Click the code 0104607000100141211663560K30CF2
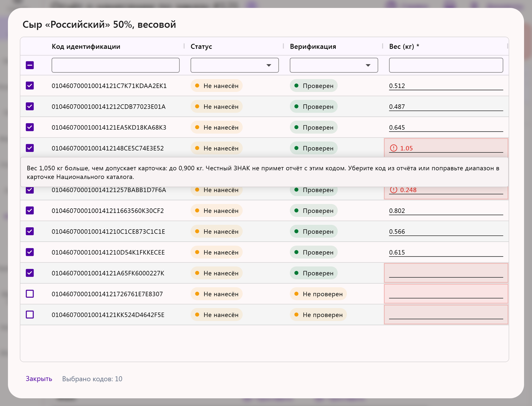Screen dimensions: 532x406 [108, 211]
